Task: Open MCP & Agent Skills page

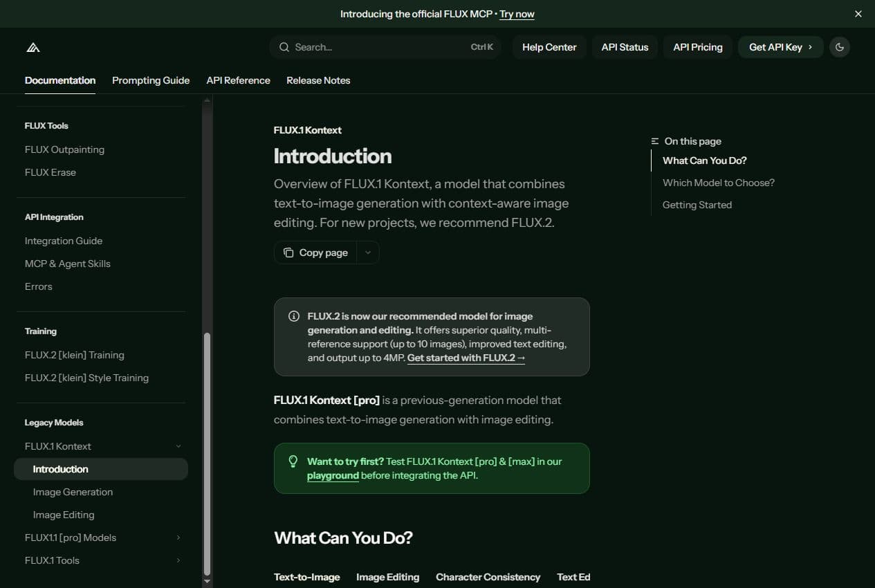Action: click(68, 264)
